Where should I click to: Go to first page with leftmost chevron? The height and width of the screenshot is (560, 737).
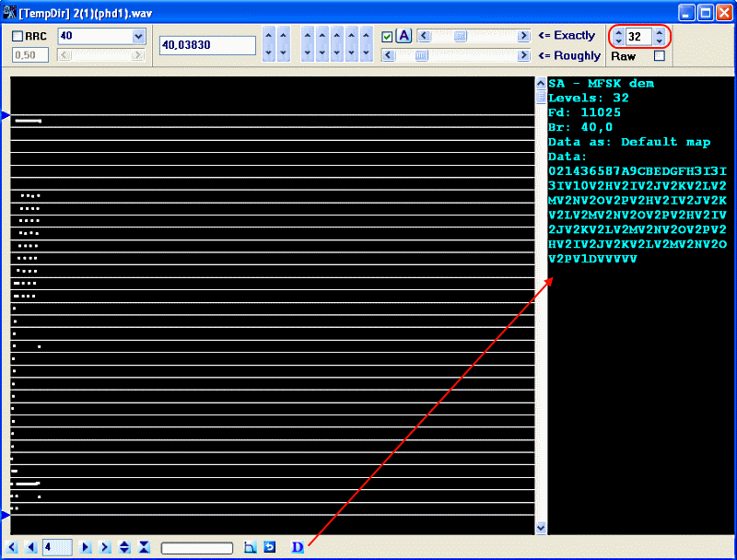[x=12, y=547]
